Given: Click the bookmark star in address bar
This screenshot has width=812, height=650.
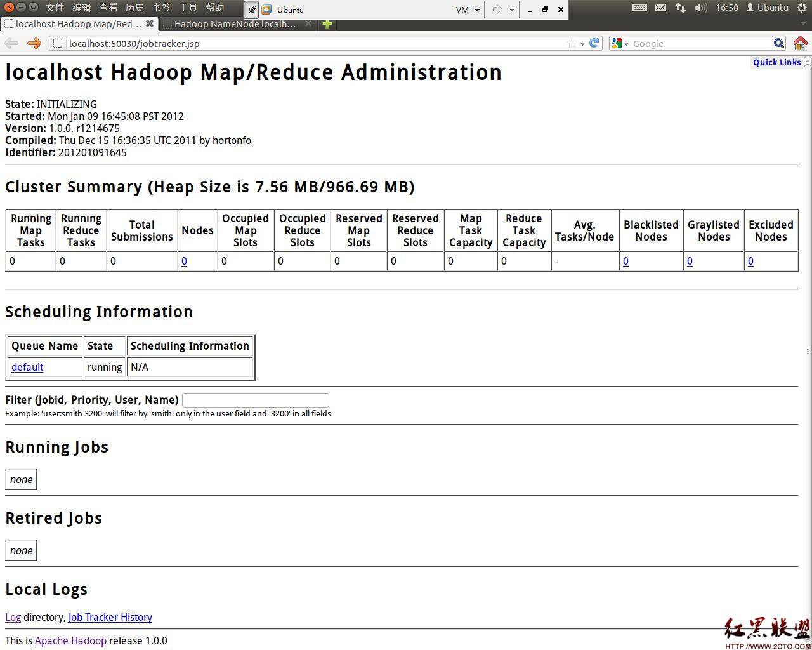Looking at the screenshot, I should [x=572, y=43].
